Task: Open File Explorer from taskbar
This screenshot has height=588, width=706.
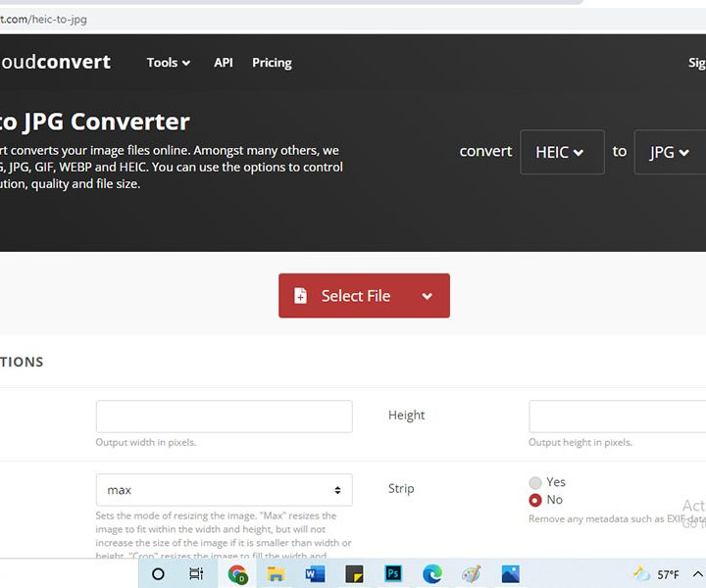Action: [x=276, y=574]
